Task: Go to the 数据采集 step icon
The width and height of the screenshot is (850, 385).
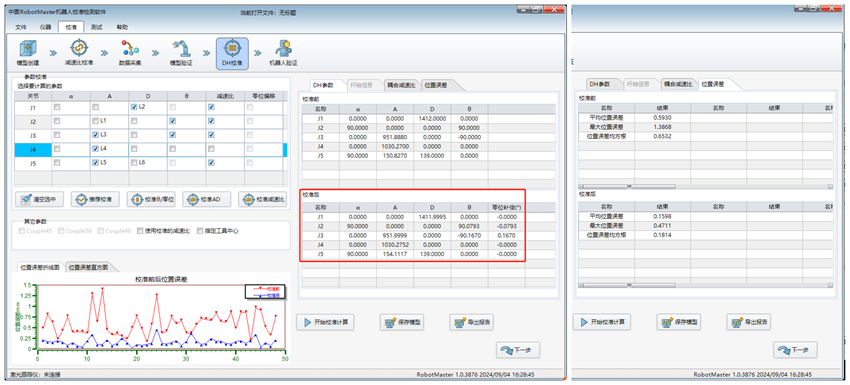Action: (130, 48)
